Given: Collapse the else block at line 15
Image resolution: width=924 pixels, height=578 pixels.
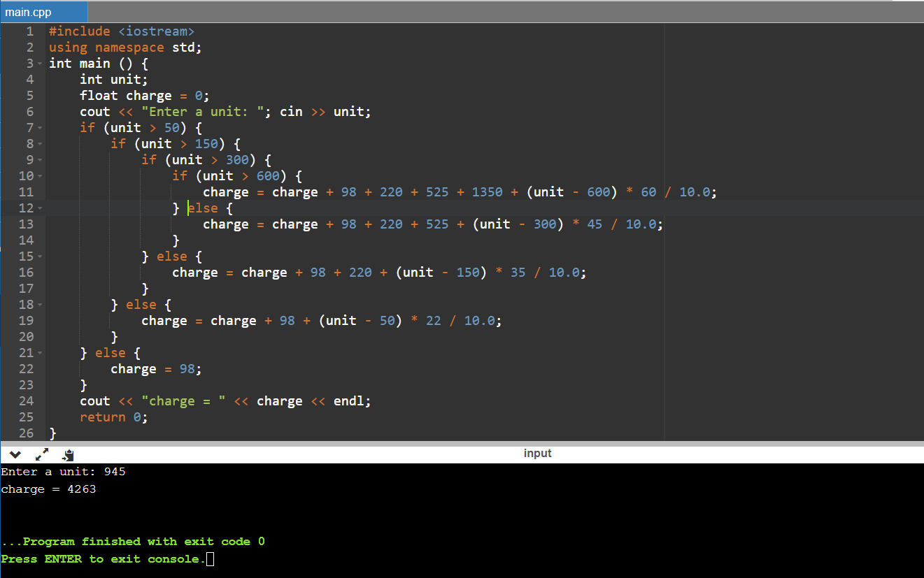Looking at the screenshot, I should point(39,257).
